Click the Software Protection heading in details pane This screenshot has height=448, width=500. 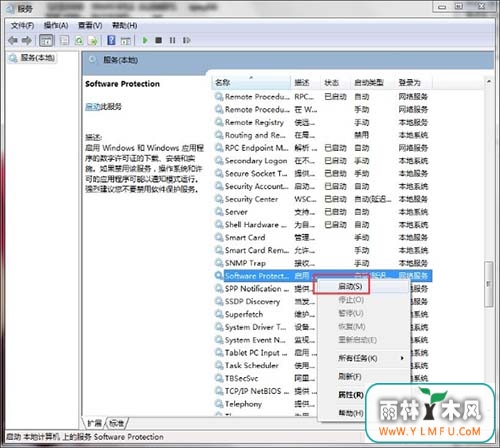point(122,84)
